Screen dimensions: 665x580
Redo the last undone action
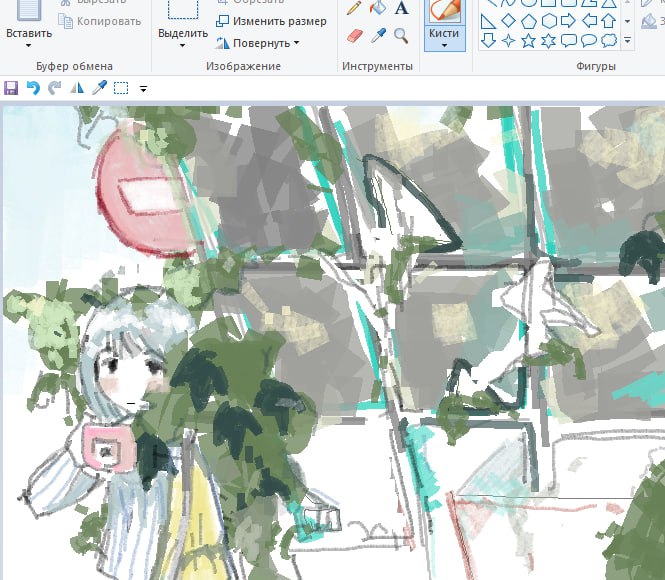(x=54, y=88)
